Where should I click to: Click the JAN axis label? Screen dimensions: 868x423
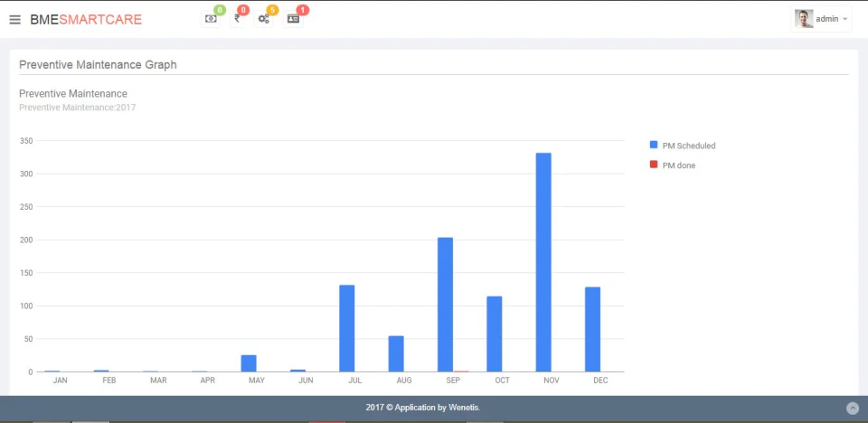tap(60, 381)
